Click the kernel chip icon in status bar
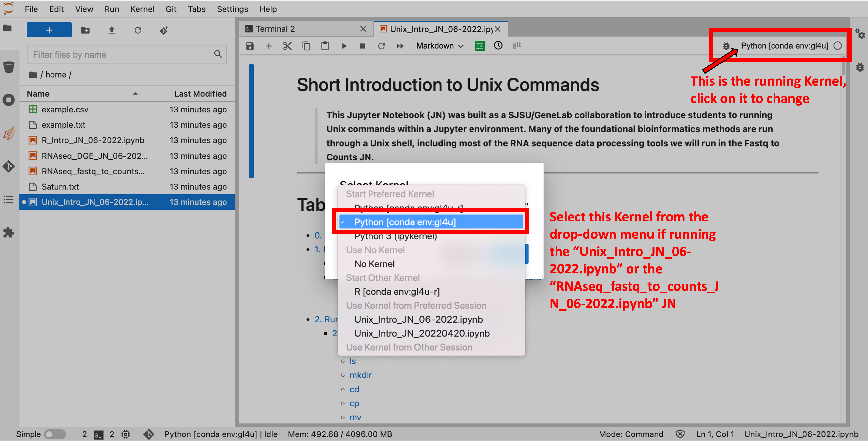The width and height of the screenshot is (868, 441). (125, 434)
